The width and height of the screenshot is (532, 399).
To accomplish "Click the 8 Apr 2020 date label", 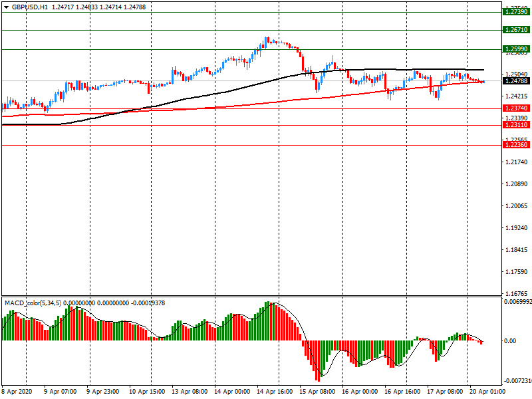I will click(x=17, y=392).
